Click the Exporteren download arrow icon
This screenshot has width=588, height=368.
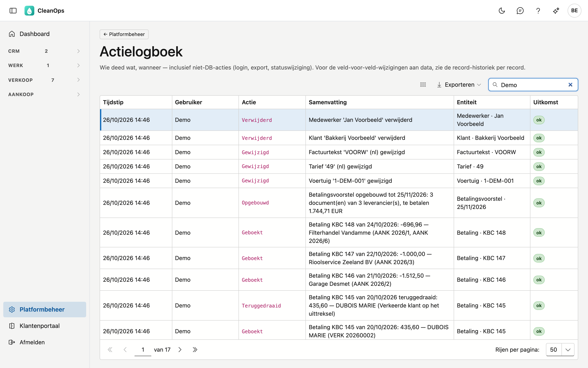coord(439,85)
